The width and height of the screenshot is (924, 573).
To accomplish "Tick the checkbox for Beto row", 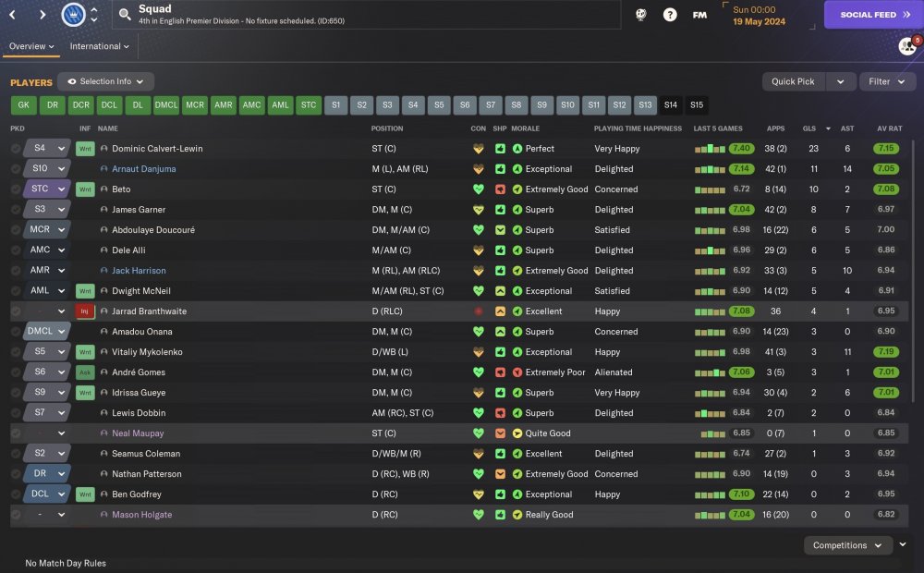I will pyautogui.click(x=16, y=189).
